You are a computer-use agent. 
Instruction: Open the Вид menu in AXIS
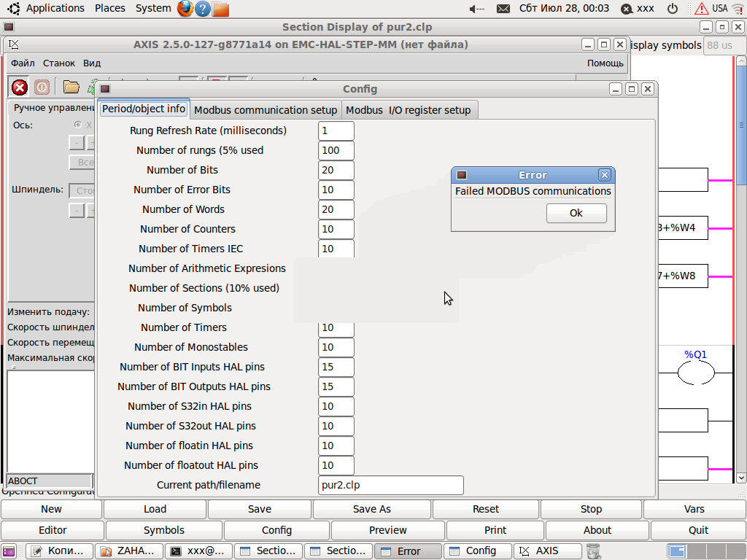[92, 63]
